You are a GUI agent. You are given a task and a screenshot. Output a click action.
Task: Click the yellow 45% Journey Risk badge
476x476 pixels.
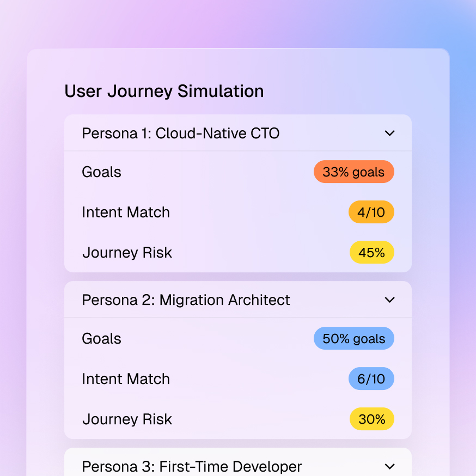coord(371,252)
